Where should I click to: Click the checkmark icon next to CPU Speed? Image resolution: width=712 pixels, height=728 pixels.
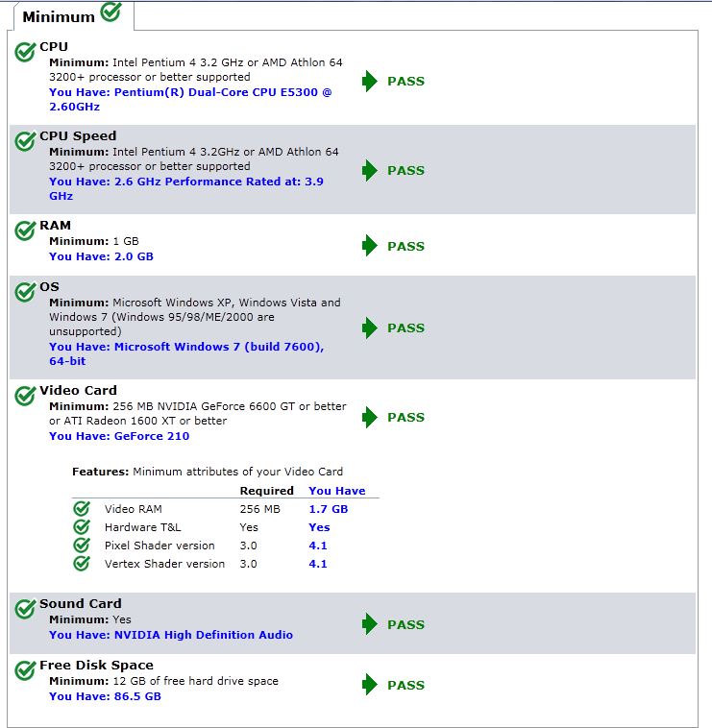click(x=26, y=140)
